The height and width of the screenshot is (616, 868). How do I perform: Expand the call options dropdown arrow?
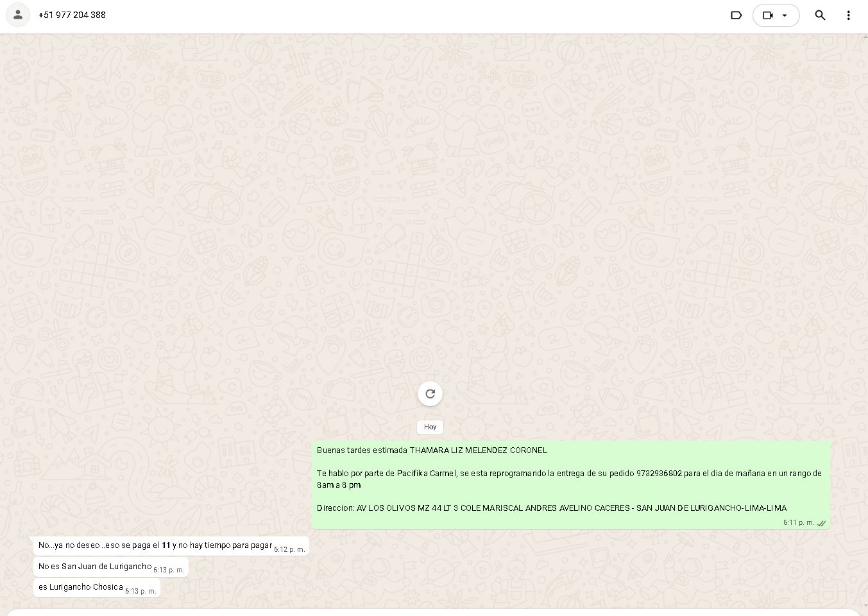785,15
